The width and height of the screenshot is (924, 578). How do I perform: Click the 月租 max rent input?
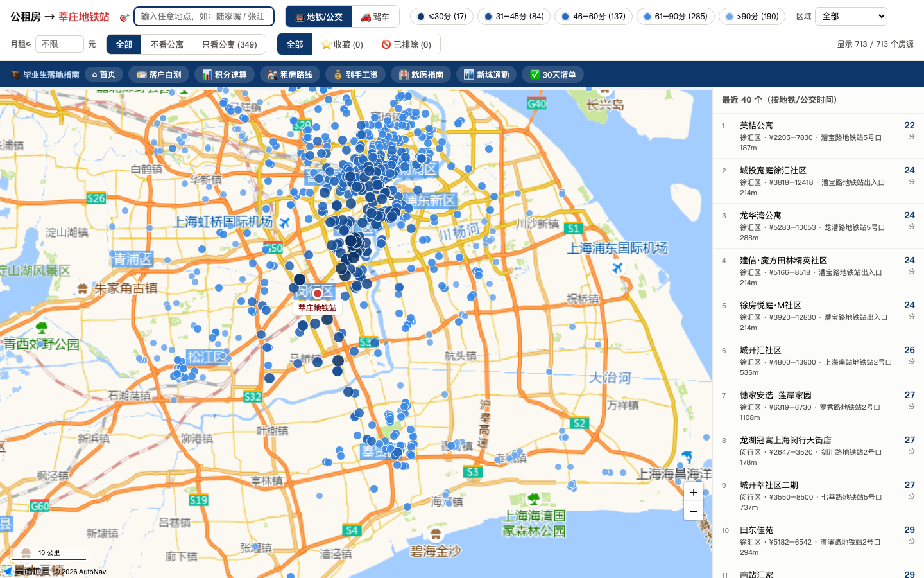[60, 44]
